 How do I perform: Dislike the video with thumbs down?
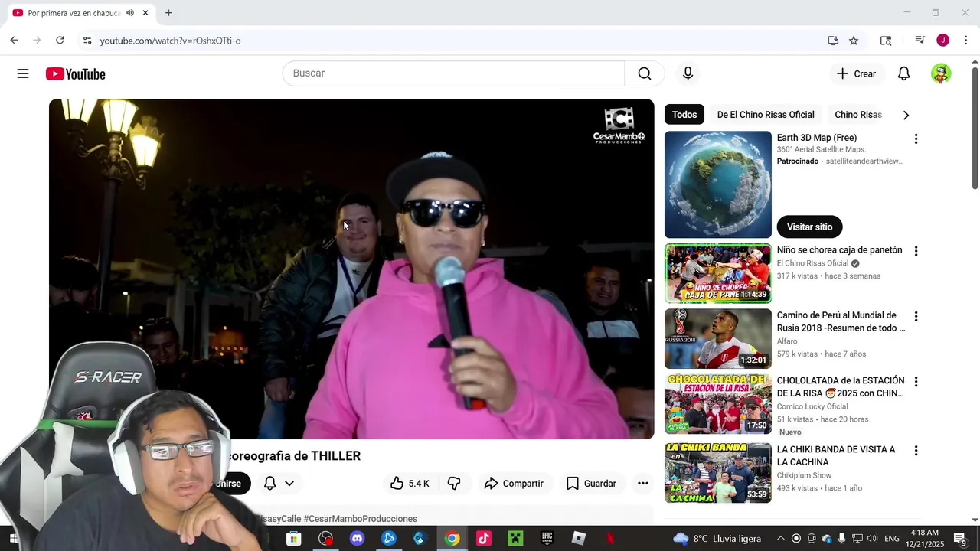click(454, 483)
